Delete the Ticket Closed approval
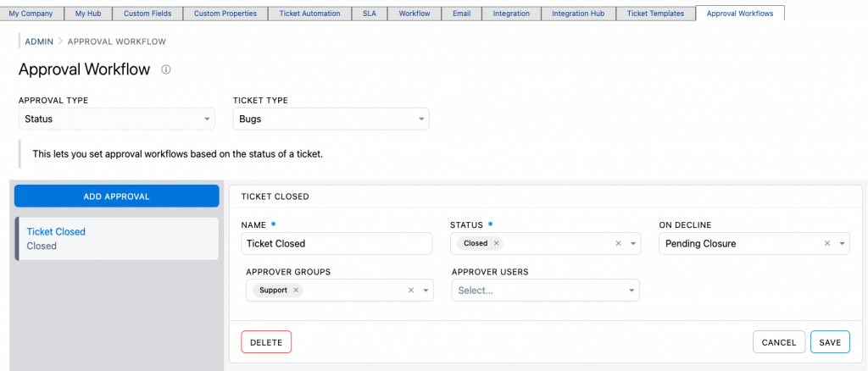This screenshot has height=371, width=868. coord(266,342)
